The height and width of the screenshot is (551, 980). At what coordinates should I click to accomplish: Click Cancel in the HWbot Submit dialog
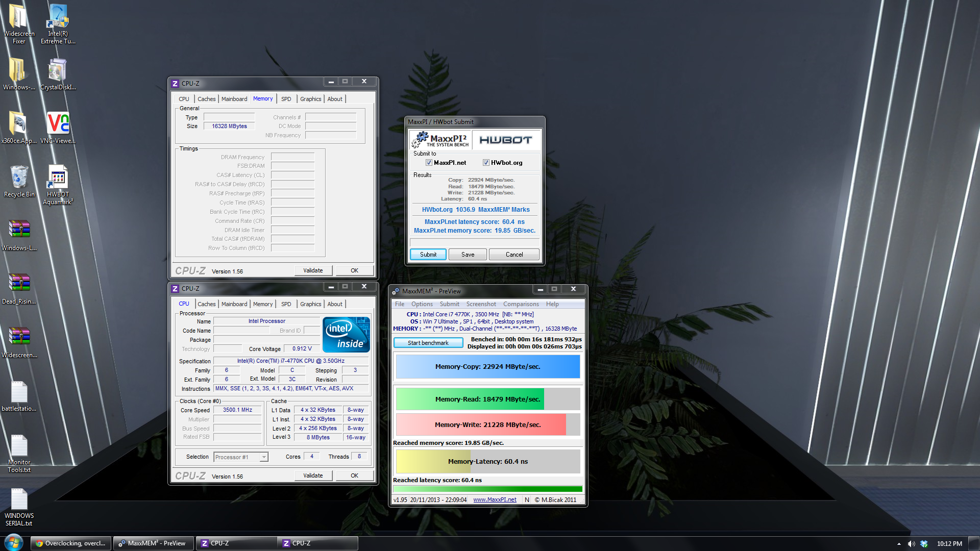514,255
